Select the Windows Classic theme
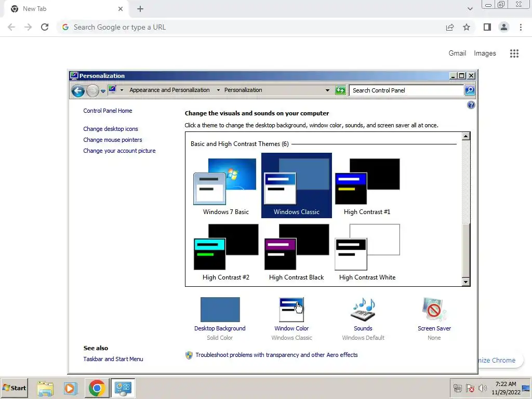The height and width of the screenshot is (399, 532). (x=297, y=185)
